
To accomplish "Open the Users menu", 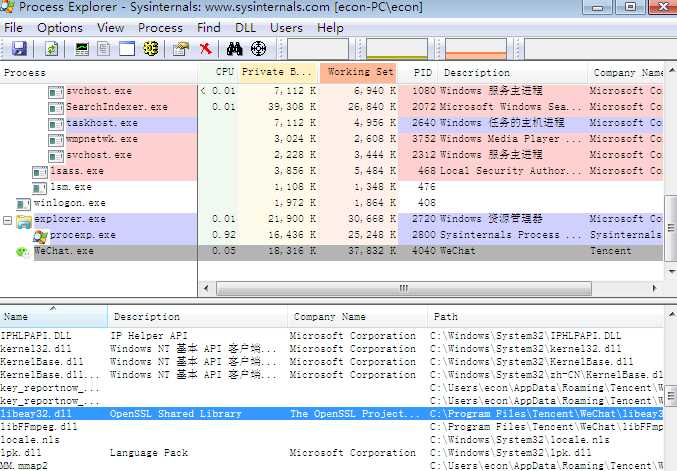I will (286, 28).
